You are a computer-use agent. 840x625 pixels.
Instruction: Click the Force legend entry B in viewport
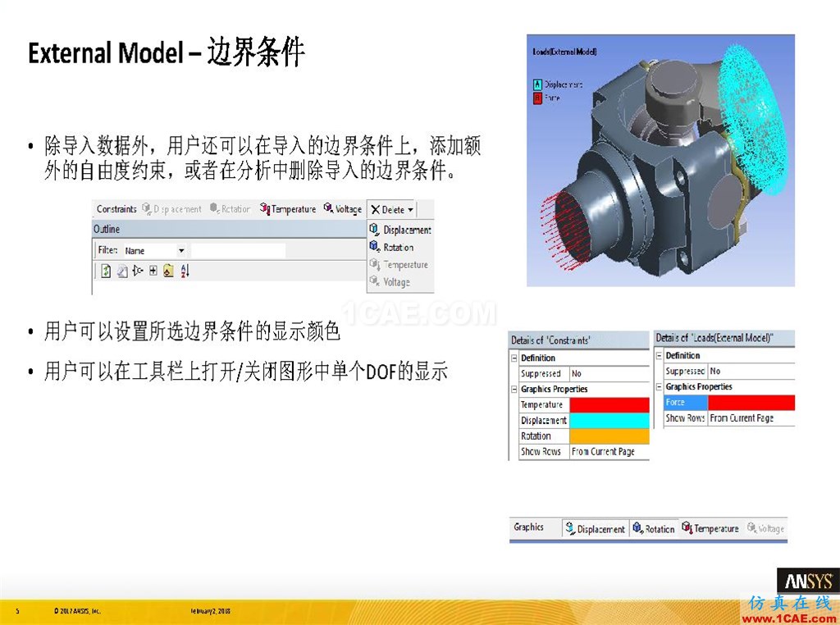[546, 98]
